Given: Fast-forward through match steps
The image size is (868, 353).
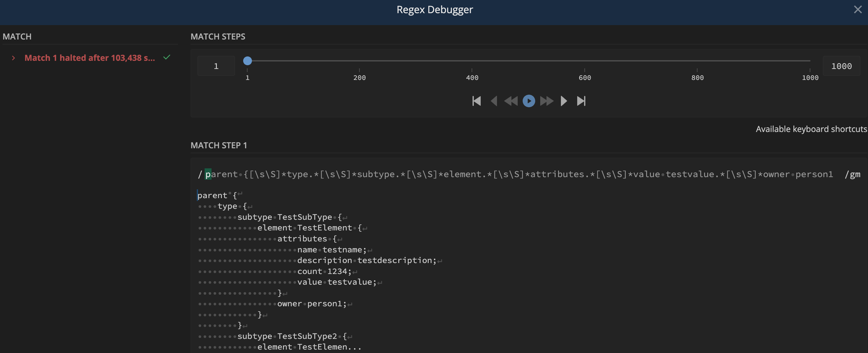Looking at the screenshot, I should (x=546, y=101).
